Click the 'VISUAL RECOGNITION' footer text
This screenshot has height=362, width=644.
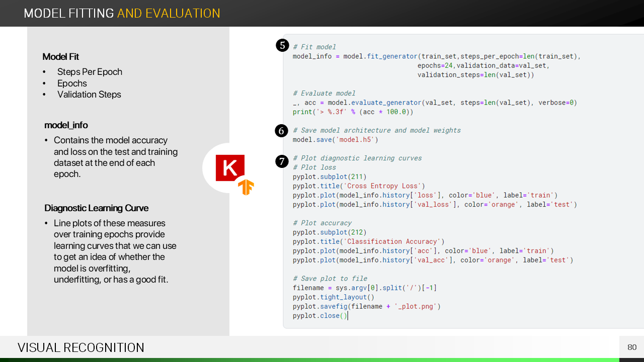click(x=80, y=347)
